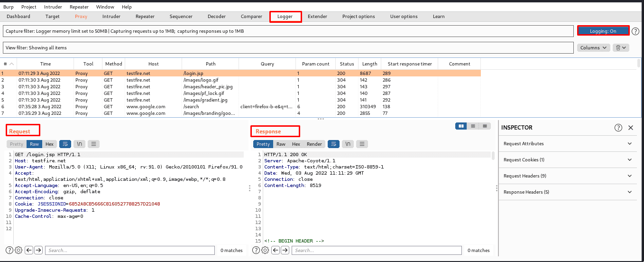Select the /images/logo.gif log row

[x=240, y=80]
